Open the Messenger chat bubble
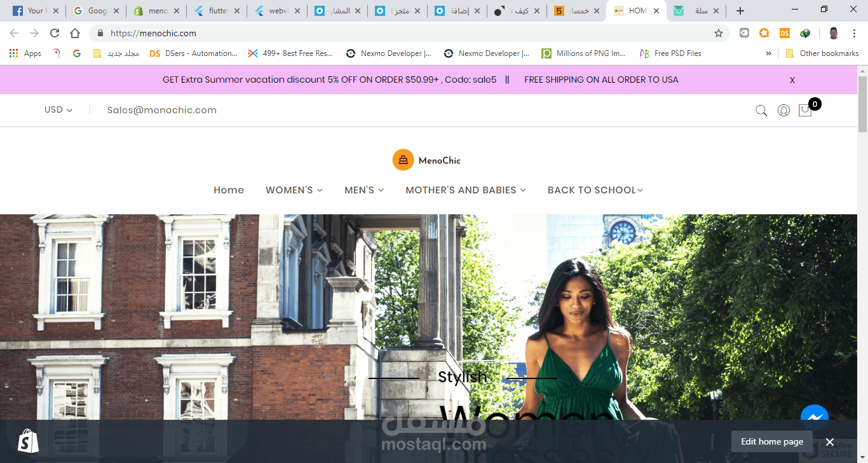The height and width of the screenshot is (463, 868). (814, 418)
